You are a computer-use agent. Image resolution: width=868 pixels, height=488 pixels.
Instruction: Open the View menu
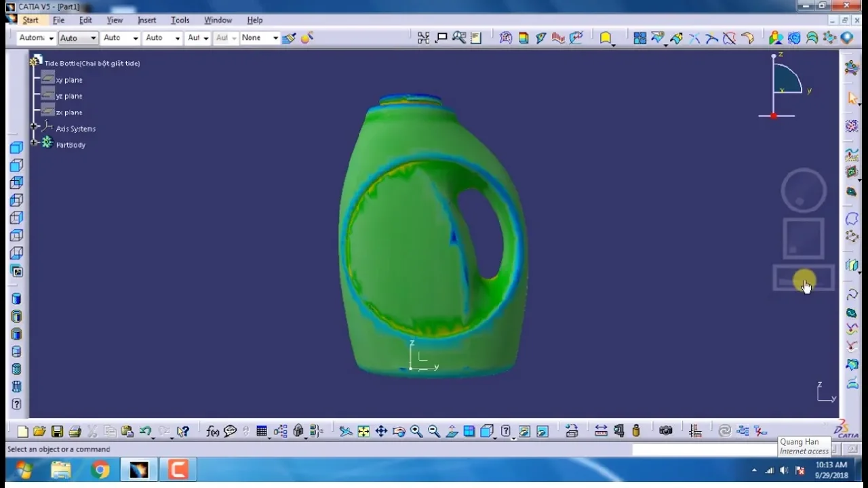click(115, 20)
